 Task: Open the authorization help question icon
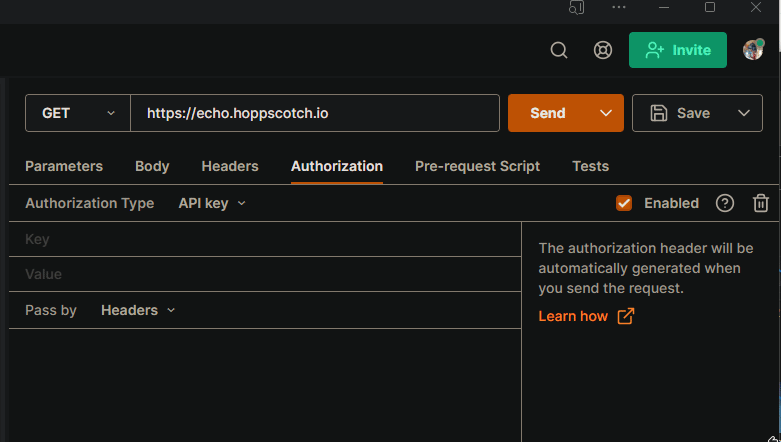pyautogui.click(x=725, y=203)
